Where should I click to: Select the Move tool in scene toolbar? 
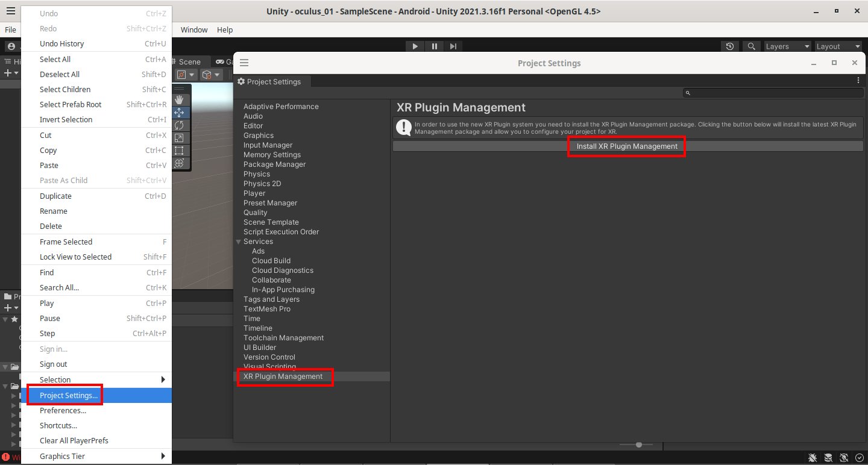(179, 113)
